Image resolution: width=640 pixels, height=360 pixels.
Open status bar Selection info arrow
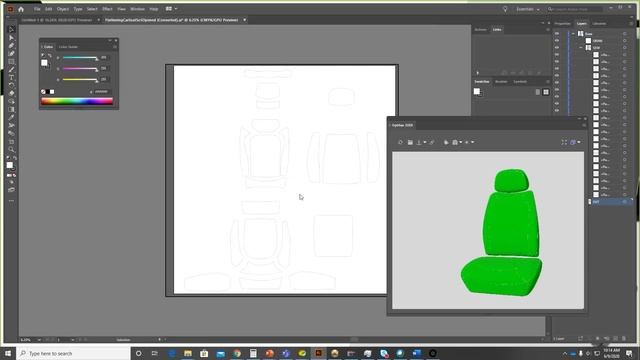159,339
